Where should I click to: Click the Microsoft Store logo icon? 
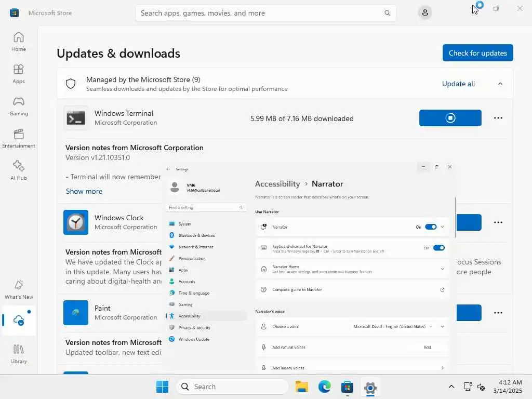point(14,13)
